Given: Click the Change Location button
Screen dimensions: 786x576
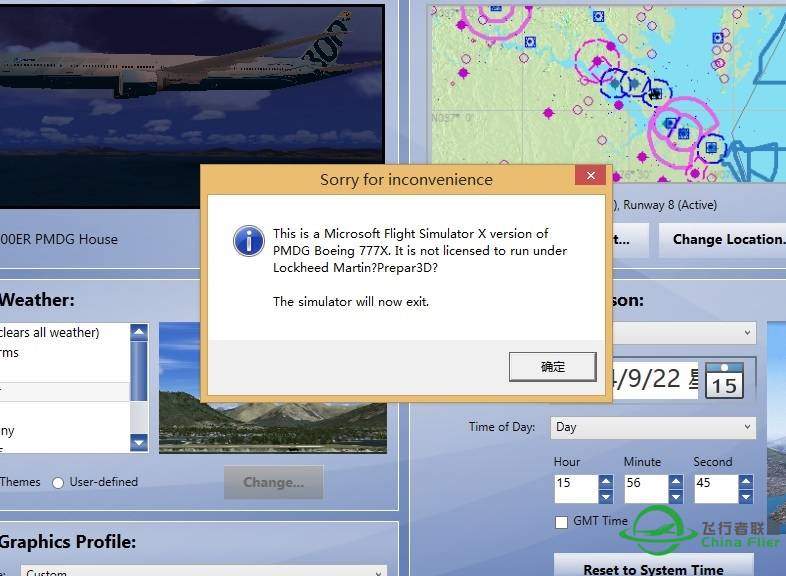Looking at the screenshot, I should tap(722, 240).
